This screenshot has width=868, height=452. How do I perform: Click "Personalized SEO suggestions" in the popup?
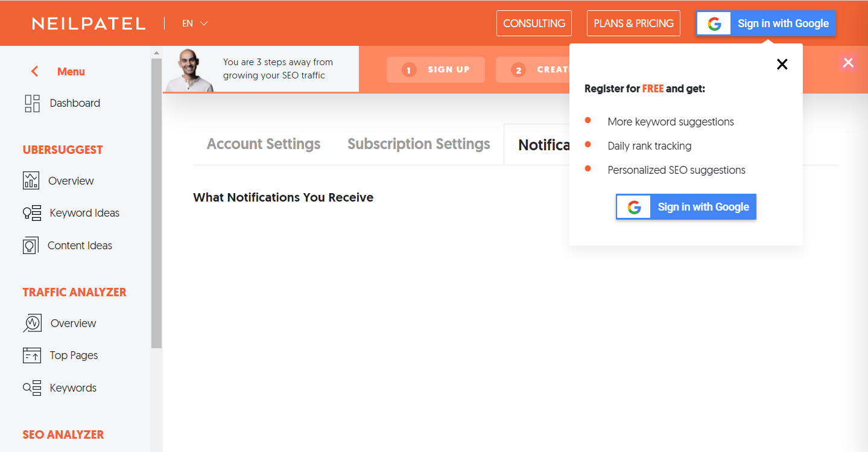click(677, 170)
